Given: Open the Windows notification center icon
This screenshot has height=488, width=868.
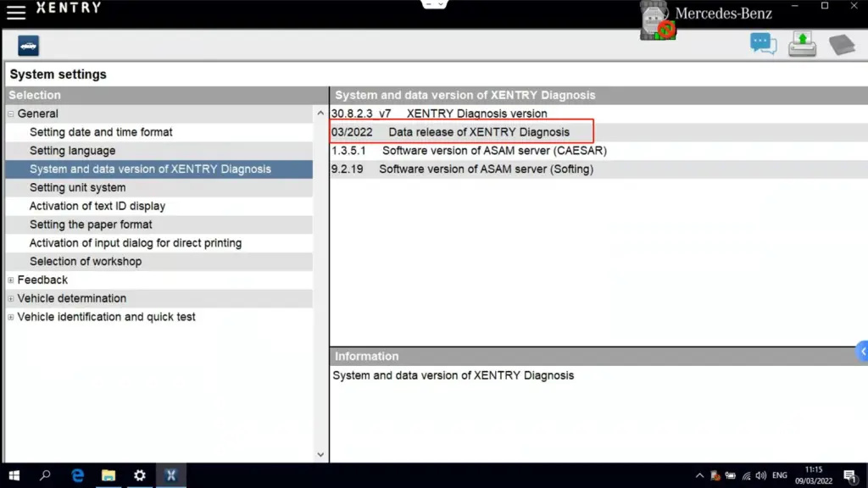Looking at the screenshot, I should 851,475.
